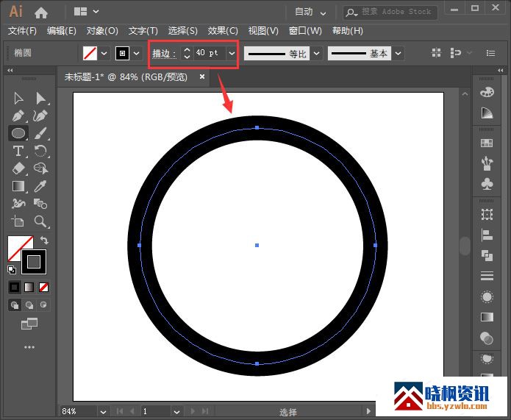
Task: Open the 等比 width profile dropdown
Action: 316,53
